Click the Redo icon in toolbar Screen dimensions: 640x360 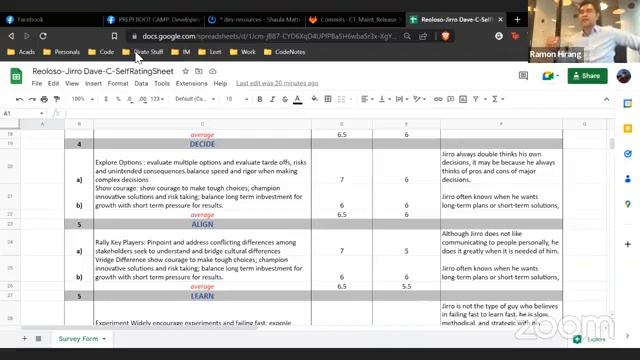[32, 99]
